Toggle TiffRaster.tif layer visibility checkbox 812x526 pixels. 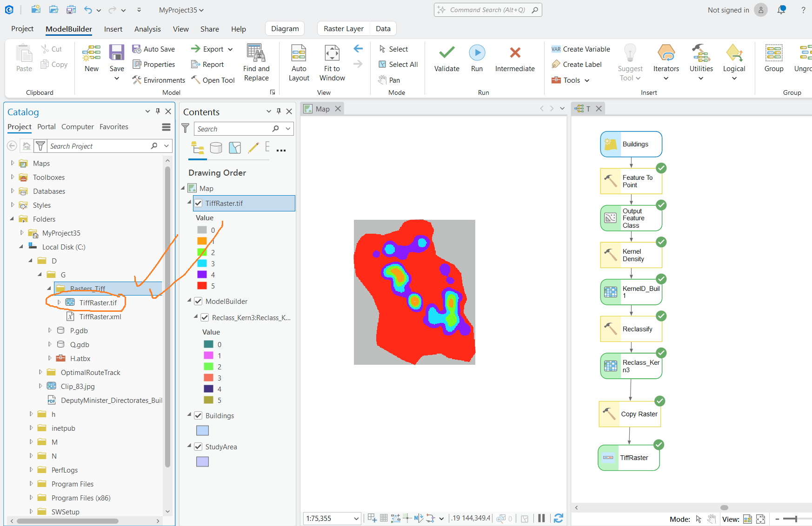198,203
